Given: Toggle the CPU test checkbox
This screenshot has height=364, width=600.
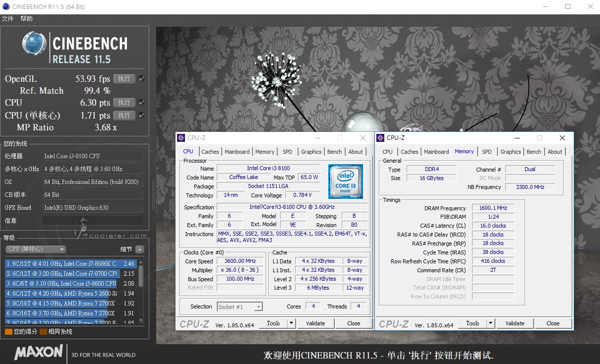Looking at the screenshot, I should point(141,103).
